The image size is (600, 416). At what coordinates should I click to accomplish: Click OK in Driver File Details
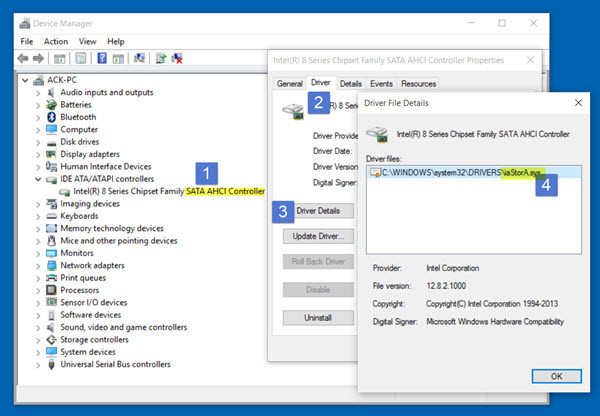coord(556,376)
